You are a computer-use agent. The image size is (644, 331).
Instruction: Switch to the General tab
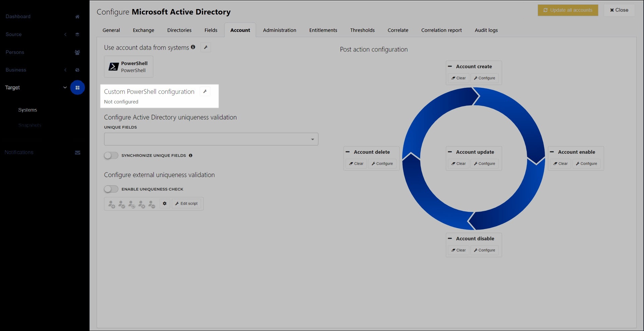pyautogui.click(x=111, y=30)
